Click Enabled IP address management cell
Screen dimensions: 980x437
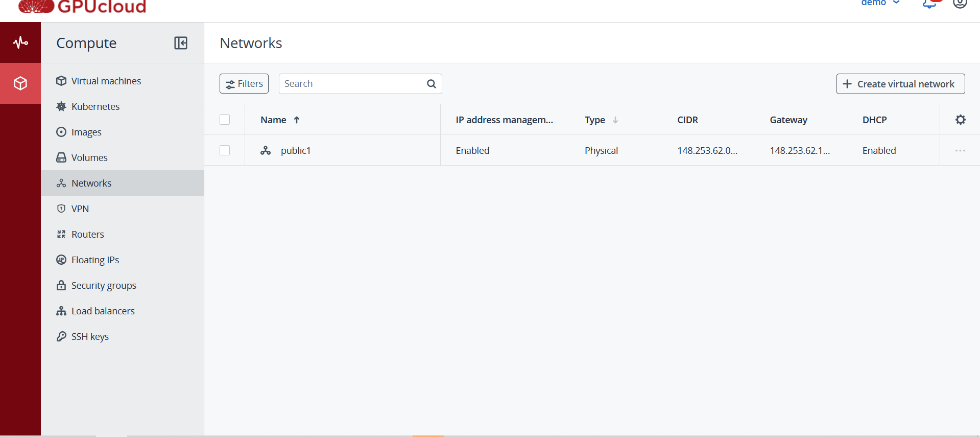coord(472,150)
